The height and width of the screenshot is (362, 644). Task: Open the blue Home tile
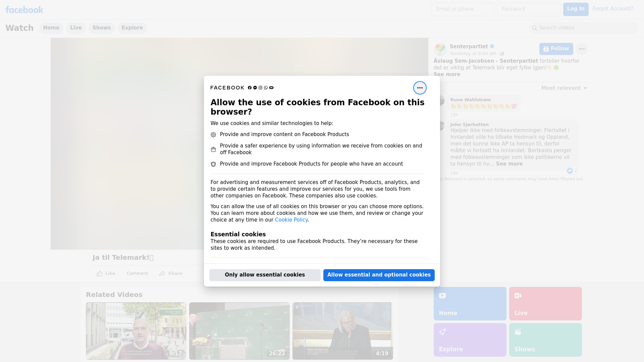click(470, 304)
